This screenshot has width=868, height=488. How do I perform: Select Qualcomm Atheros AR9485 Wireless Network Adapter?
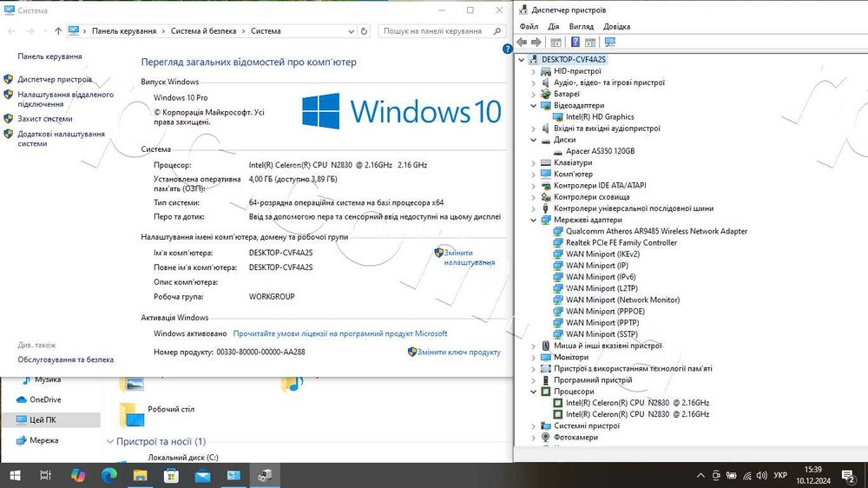pos(656,231)
